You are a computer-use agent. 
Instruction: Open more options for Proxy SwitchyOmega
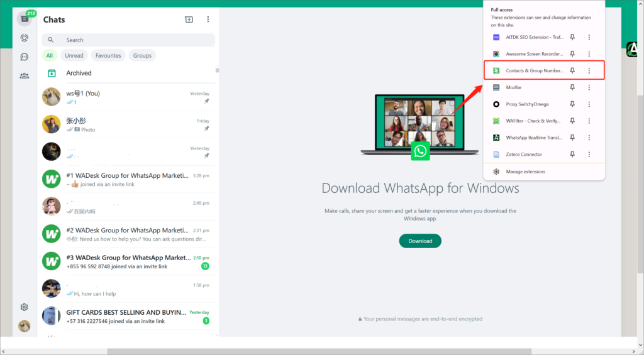(x=589, y=104)
